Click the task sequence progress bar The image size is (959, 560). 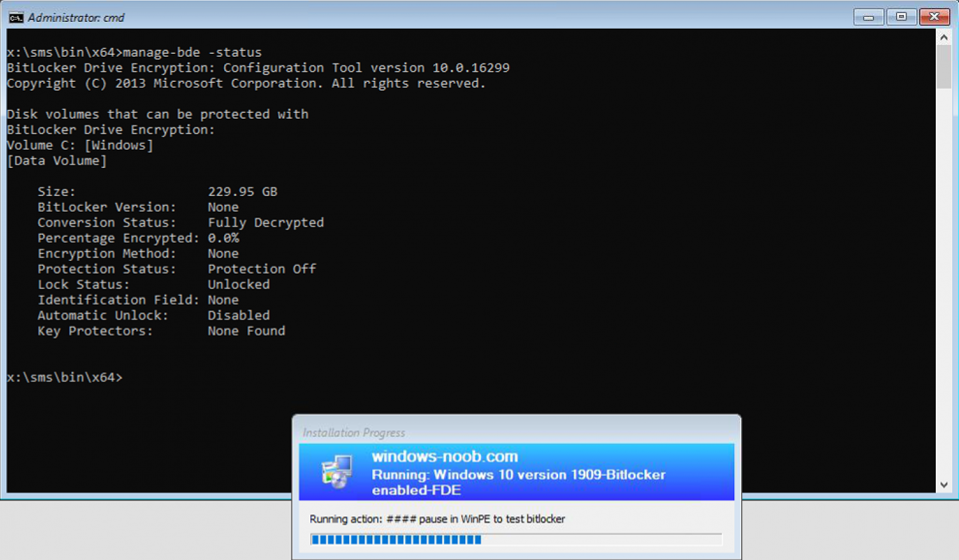(516, 539)
